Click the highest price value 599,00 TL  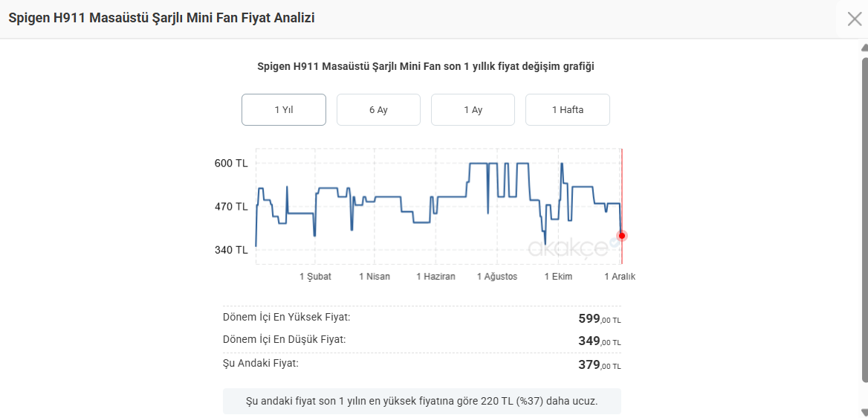pos(599,319)
